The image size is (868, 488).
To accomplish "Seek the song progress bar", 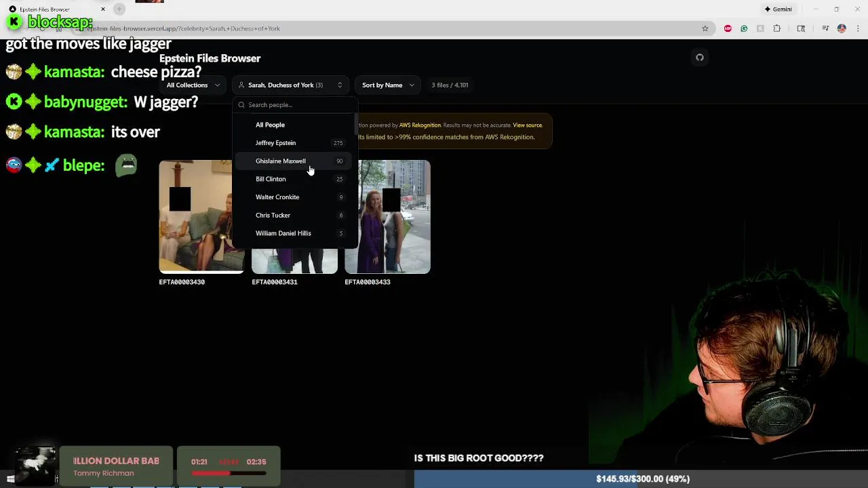I will (x=229, y=473).
